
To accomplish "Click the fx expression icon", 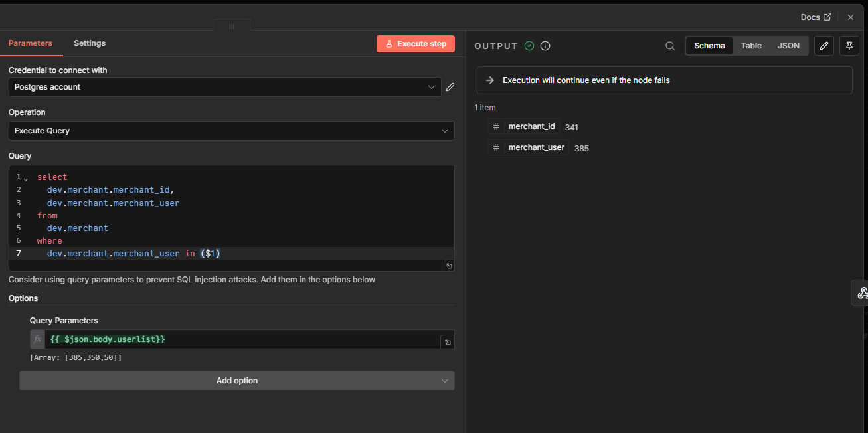I will [x=38, y=339].
